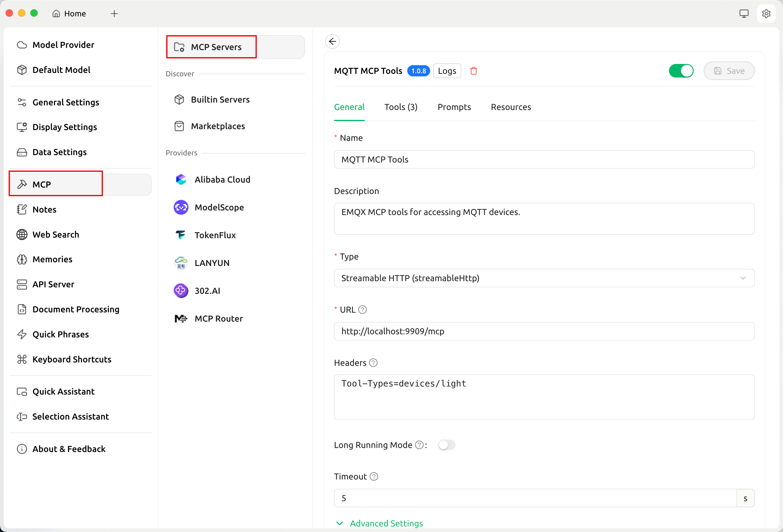Click the monitor icon in title bar
The height and width of the screenshot is (532, 783).
743,14
